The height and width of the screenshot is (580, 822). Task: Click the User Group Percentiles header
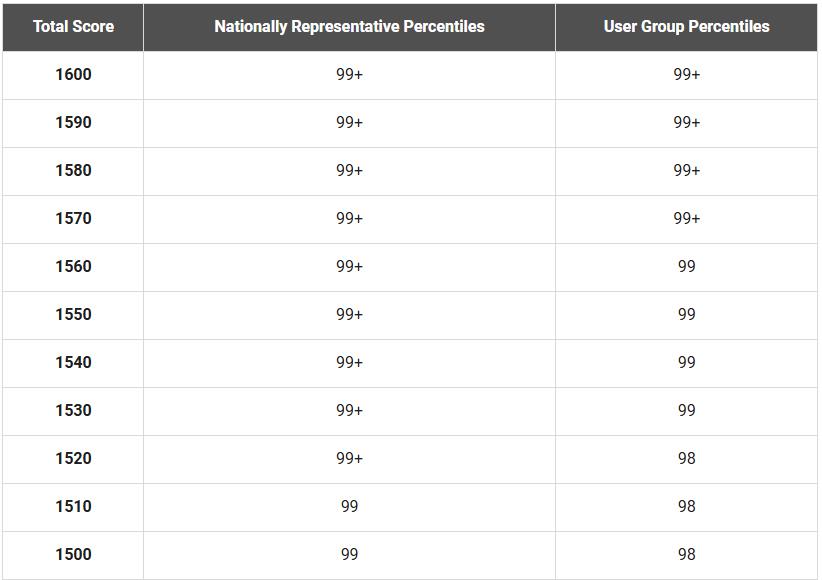click(x=686, y=26)
